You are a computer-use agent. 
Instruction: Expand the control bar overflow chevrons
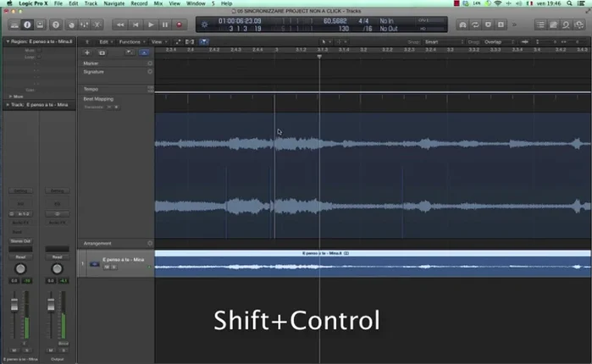tap(514, 25)
